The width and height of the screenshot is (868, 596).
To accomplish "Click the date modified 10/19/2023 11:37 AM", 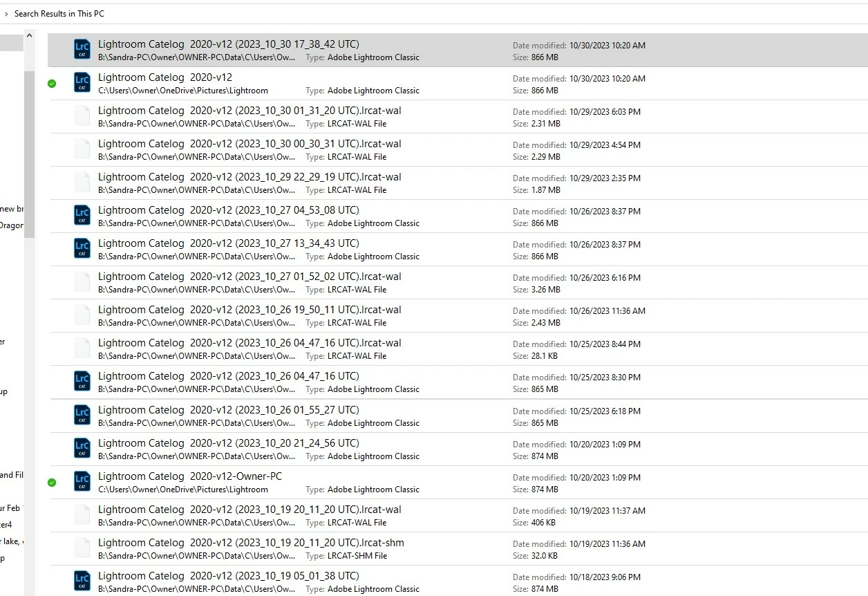I will coord(607,511).
